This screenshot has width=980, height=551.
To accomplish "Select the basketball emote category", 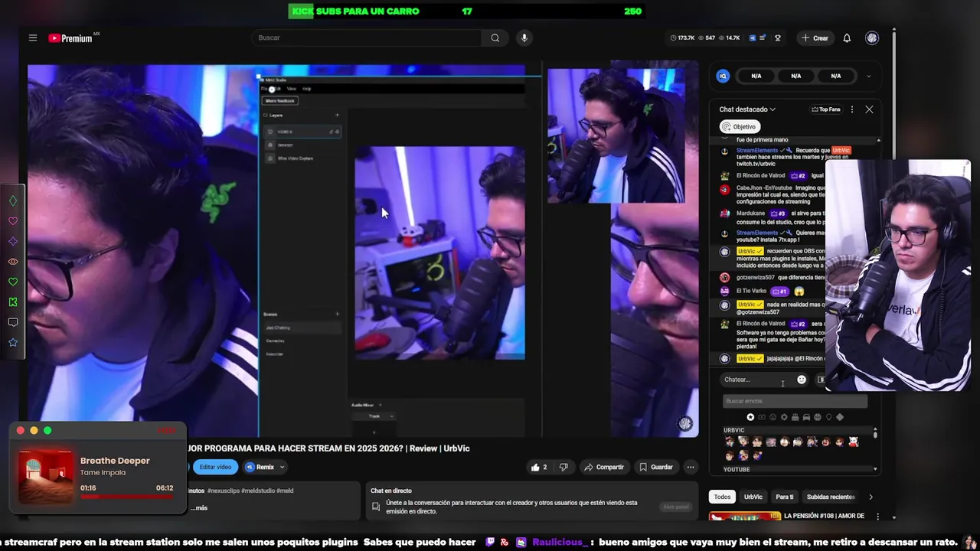I will pyautogui.click(x=818, y=417).
